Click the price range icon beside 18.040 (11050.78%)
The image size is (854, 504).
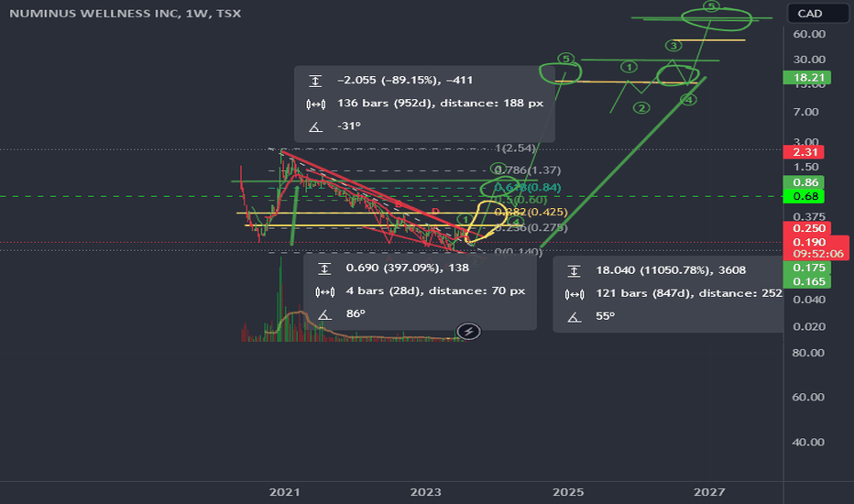coord(574,271)
